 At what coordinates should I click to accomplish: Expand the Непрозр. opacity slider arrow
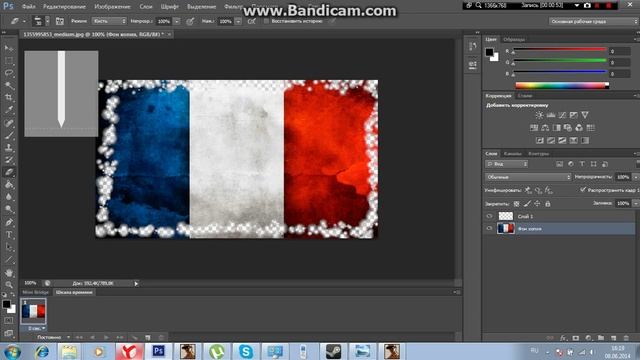(177, 21)
